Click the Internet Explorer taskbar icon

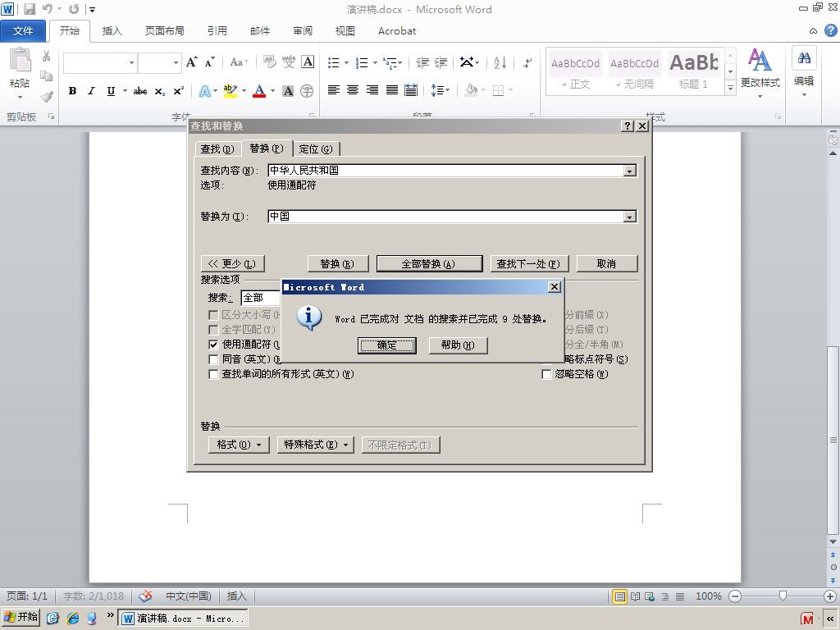[73, 619]
